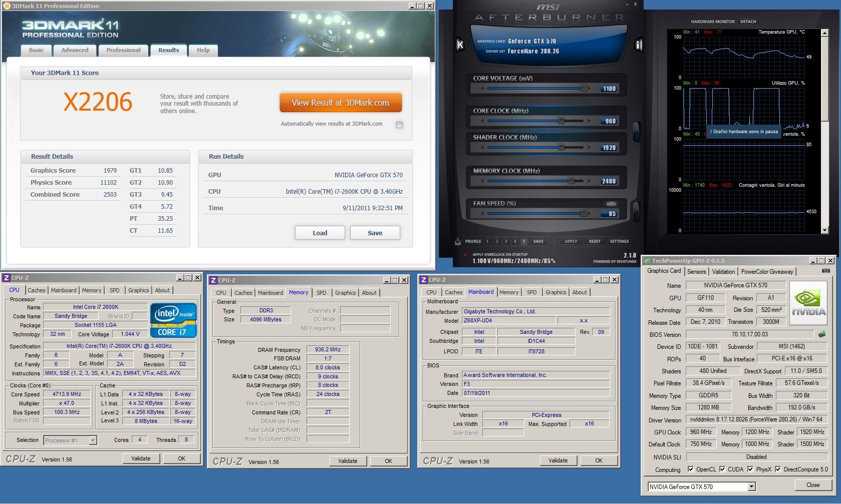
Task: Select Afterburner profile slot 2
Action: coord(496,241)
